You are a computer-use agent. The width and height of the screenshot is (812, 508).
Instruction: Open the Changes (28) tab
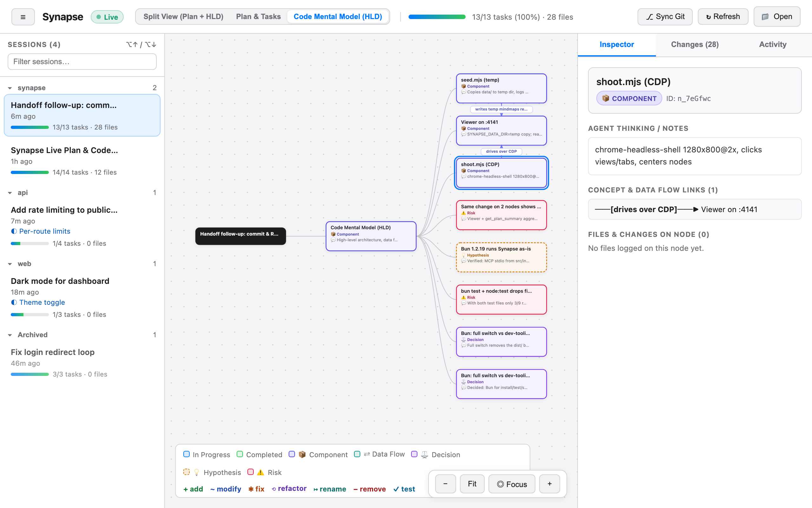click(695, 44)
